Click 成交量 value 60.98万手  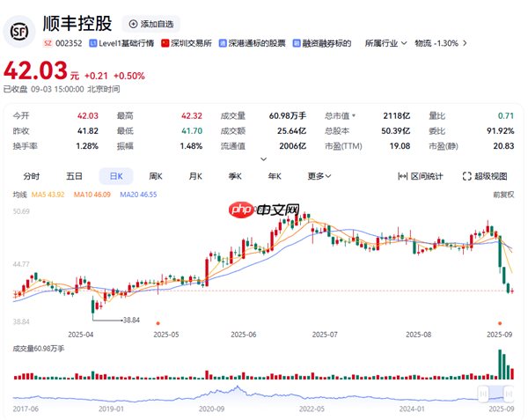click(288, 116)
